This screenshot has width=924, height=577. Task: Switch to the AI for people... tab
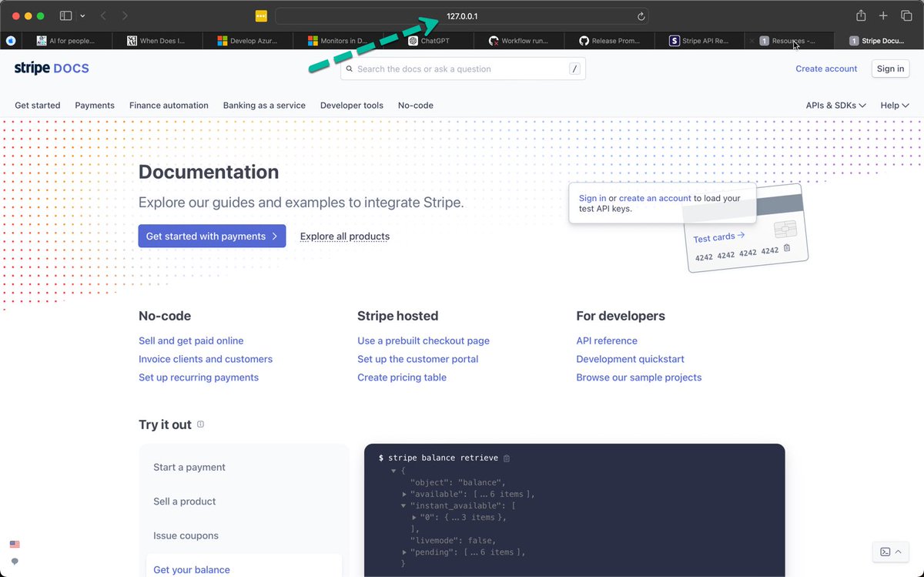66,41
